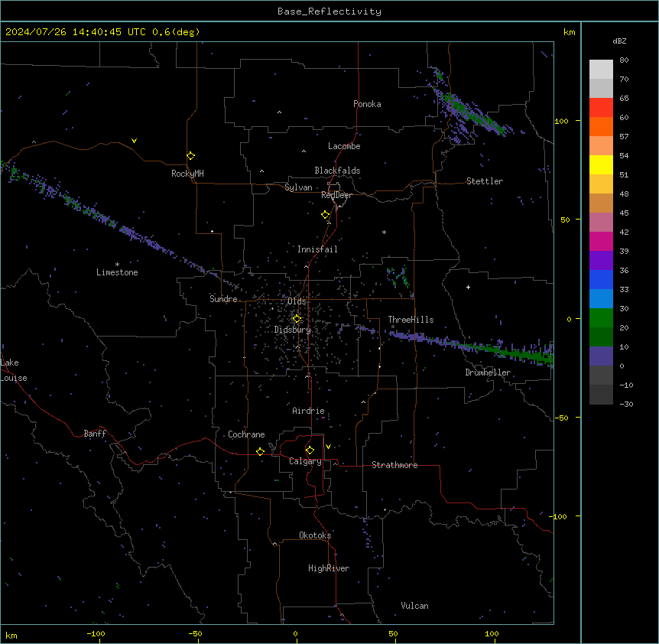Click the yellow diamond marker below Cochrane
Screen dimensions: 659x644
tap(260, 451)
